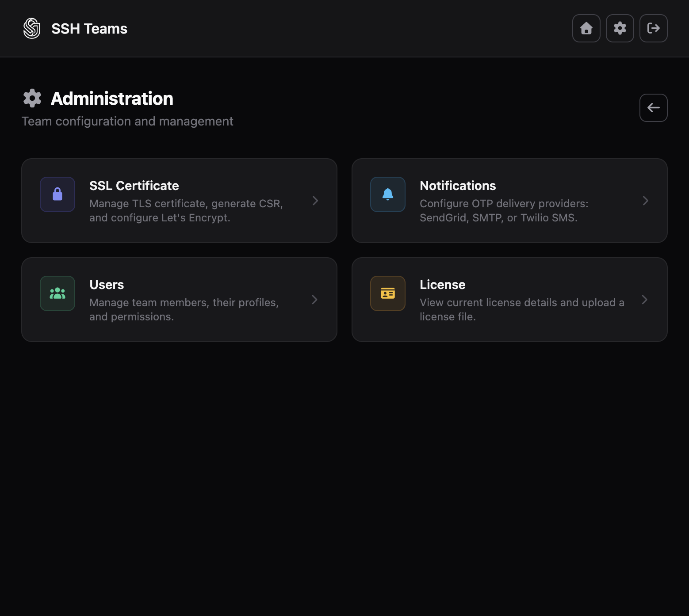Expand License card chevron
The width and height of the screenshot is (689, 616).
[645, 300]
